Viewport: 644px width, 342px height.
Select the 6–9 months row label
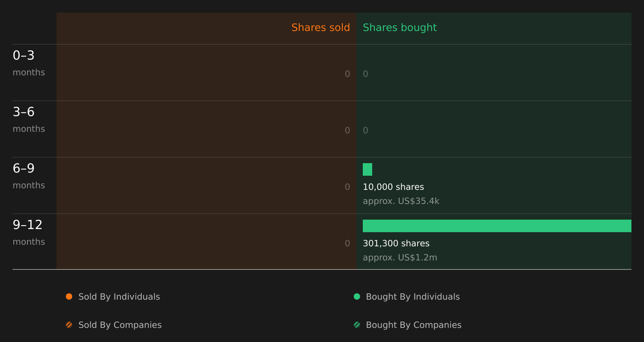click(x=29, y=176)
